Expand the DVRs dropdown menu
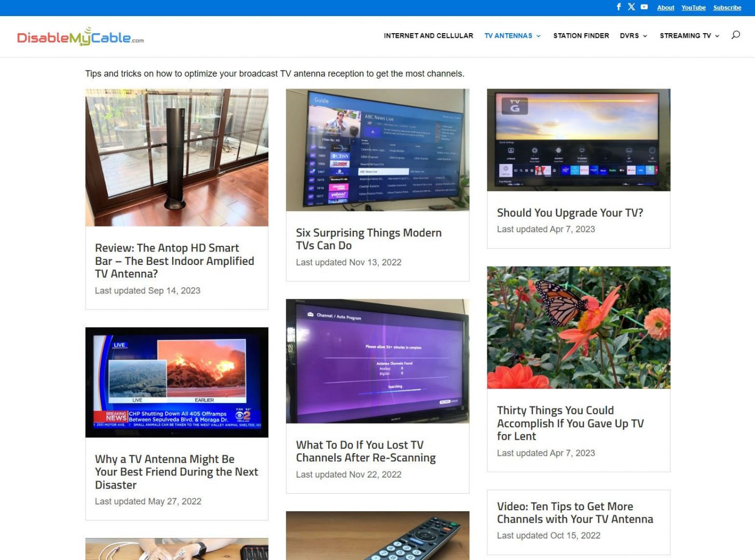This screenshot has height=560, width=755. point(633,36)
